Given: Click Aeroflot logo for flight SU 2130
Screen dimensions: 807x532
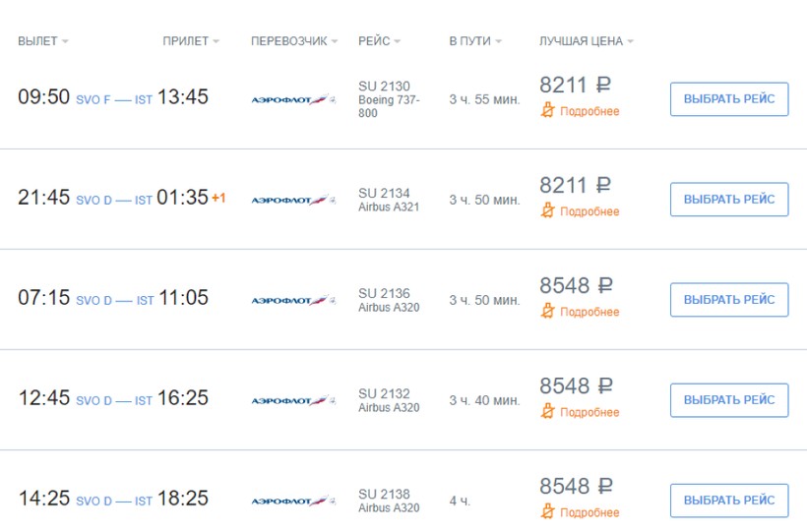Looking at the screenshot, I should click(x=293, y=99).
